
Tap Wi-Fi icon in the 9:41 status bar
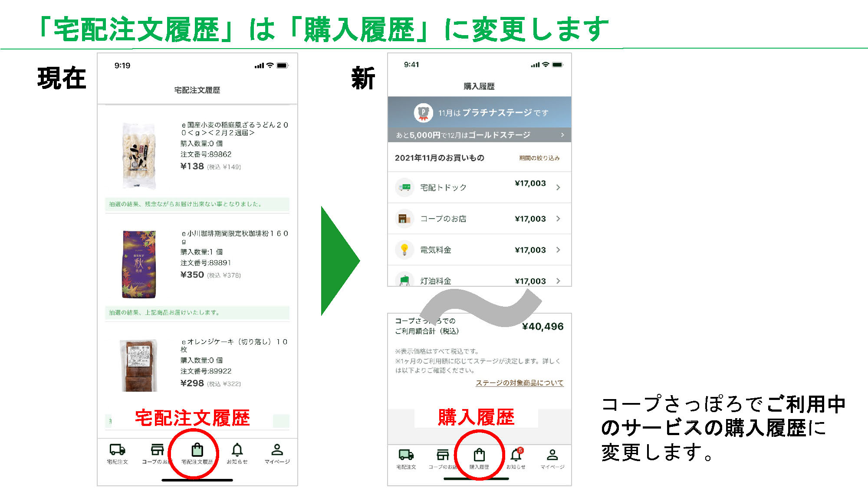click(x=546, y=65)
